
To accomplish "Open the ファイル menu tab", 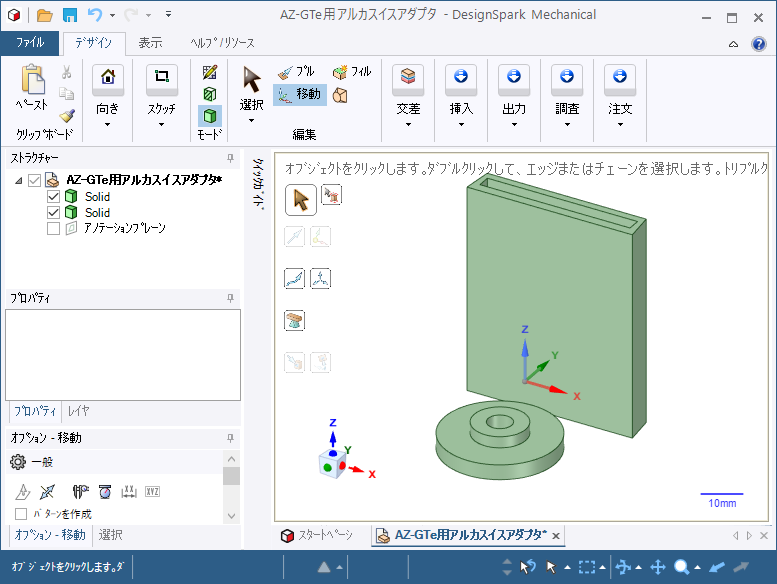I will (x=30, y=43).
